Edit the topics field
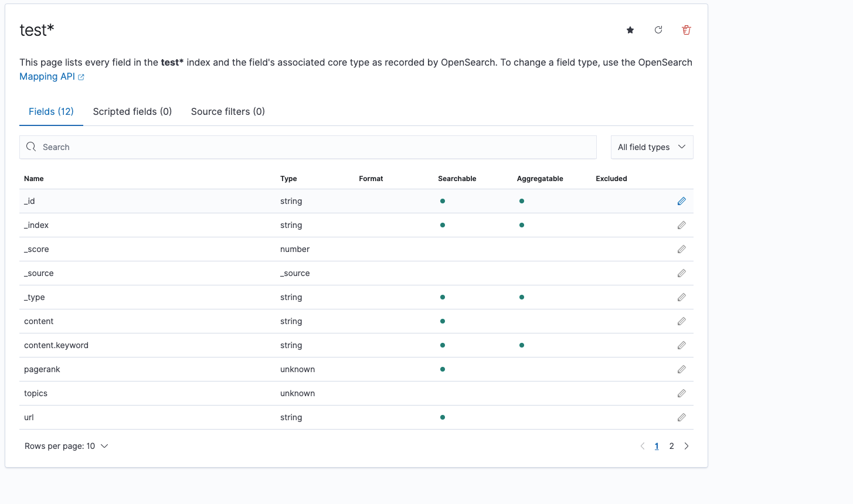Image resolution: width=853 pixels, height=504 pixels. pyautogui.click(x=681, y=393)
